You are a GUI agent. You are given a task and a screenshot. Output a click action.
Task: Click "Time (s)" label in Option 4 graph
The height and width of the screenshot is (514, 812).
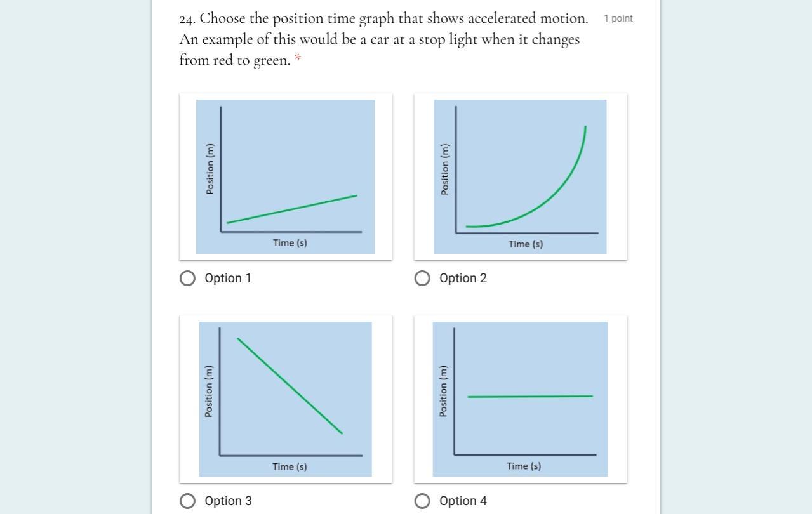coord(524,466)
